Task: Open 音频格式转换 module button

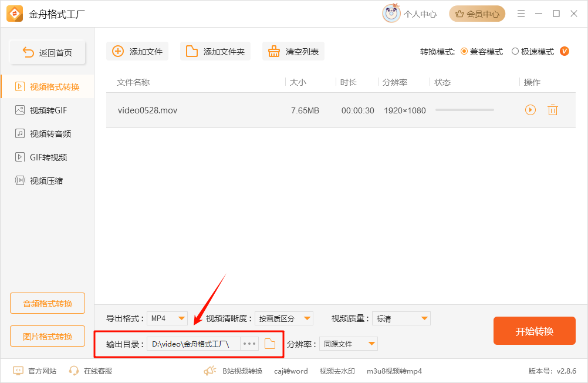Action: click(x=48, y=303)
